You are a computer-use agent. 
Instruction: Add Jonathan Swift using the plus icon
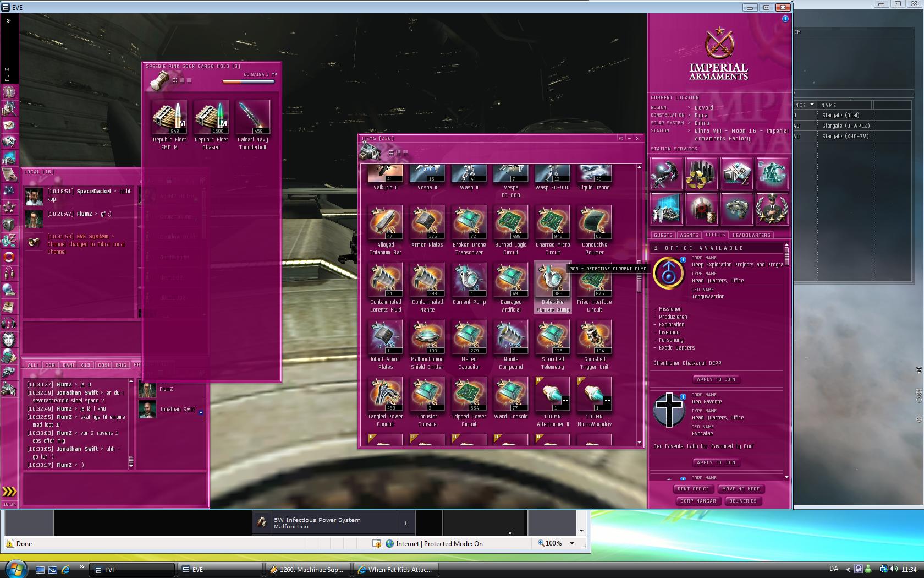click(201, 412)
